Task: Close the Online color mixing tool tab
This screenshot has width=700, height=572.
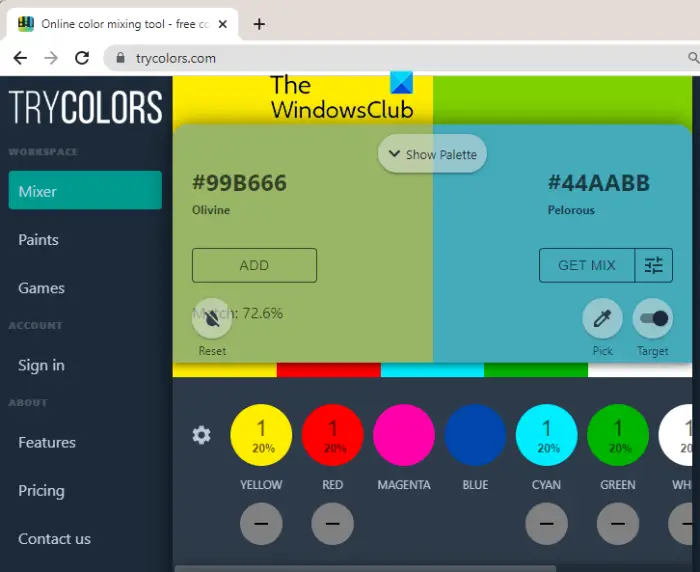Action: pyautogui.click(x=222, y=24)
